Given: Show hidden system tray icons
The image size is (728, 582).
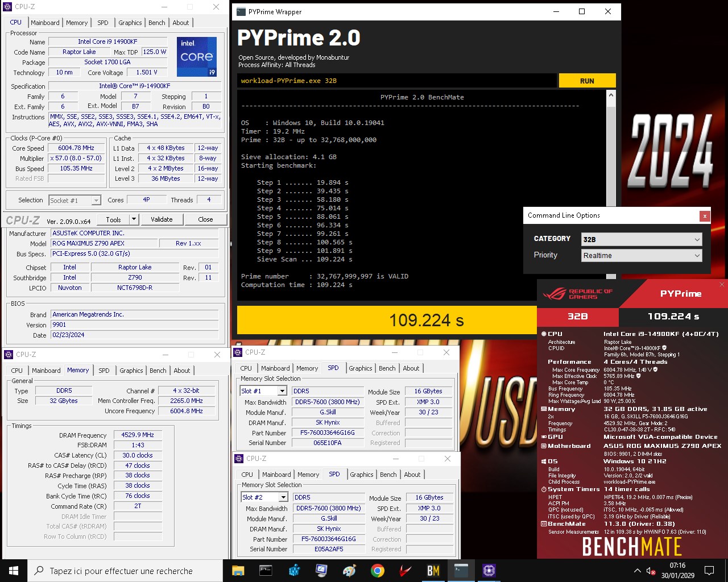Looking at the screenshot, I should 637,571.
